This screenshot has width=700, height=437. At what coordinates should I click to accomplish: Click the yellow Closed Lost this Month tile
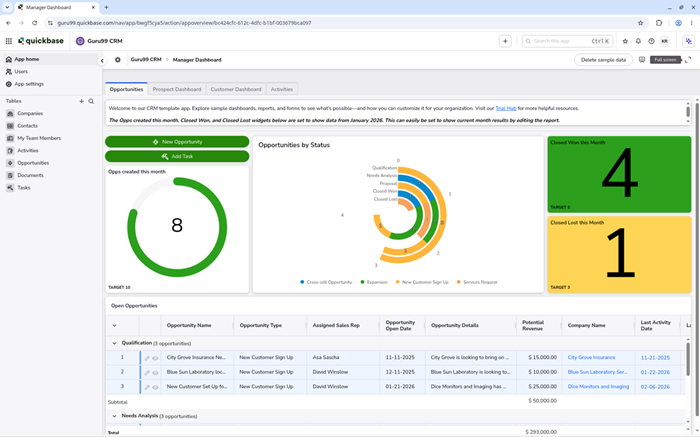click(619, 254)
